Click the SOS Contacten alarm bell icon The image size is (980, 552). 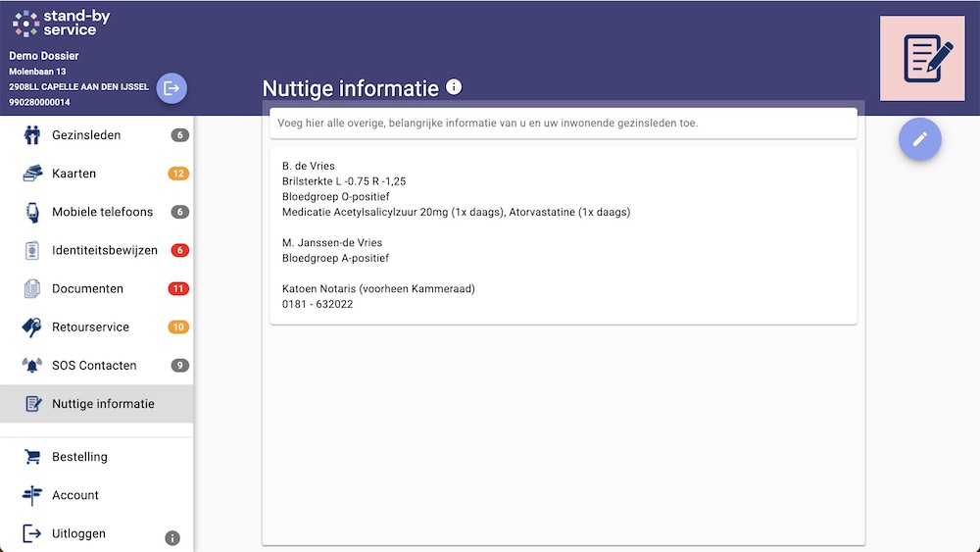coord(32,365)
